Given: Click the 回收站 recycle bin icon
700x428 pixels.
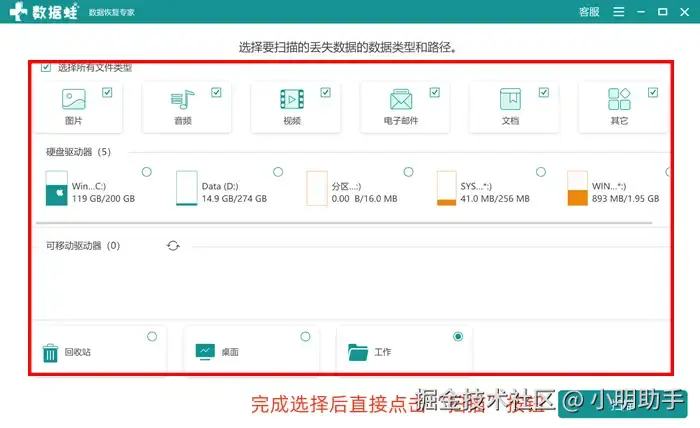Looking at the screenshot, I should click(x=50, y=353).
